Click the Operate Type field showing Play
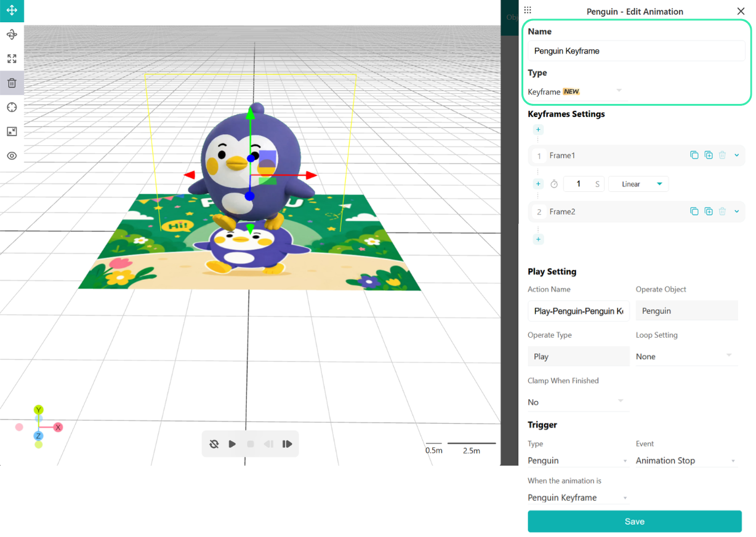Viewport: 756px width, 537px height. [579, 356]
